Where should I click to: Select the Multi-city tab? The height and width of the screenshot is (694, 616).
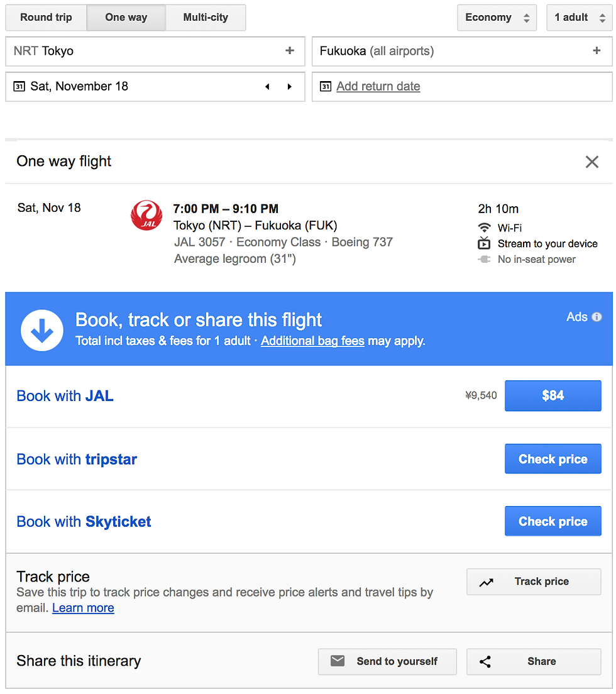[206, 18]
